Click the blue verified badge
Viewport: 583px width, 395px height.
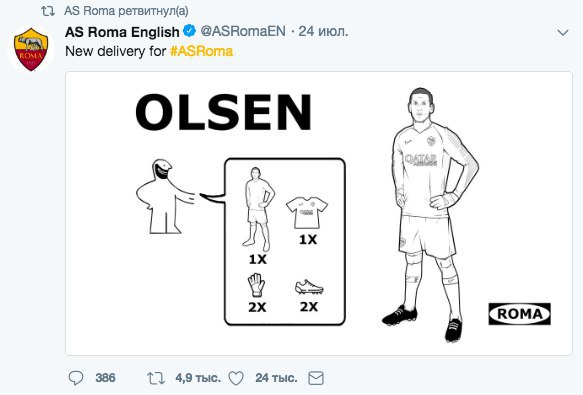pyautogui.click(x=190, y=31)
